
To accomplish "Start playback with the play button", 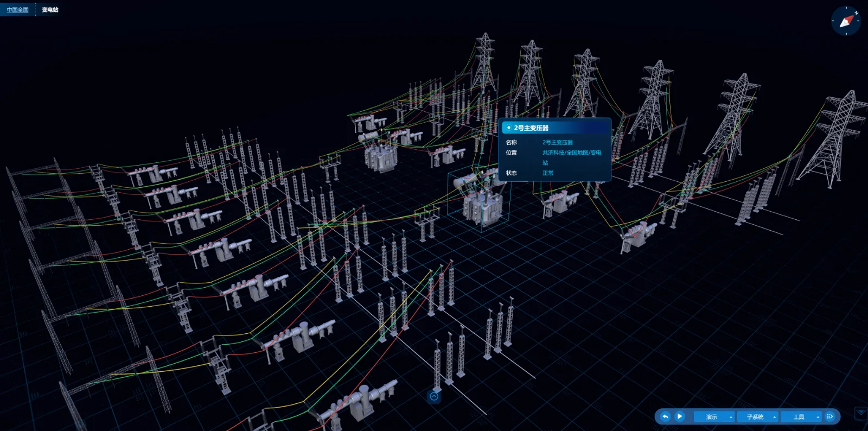I will point(679,416).
